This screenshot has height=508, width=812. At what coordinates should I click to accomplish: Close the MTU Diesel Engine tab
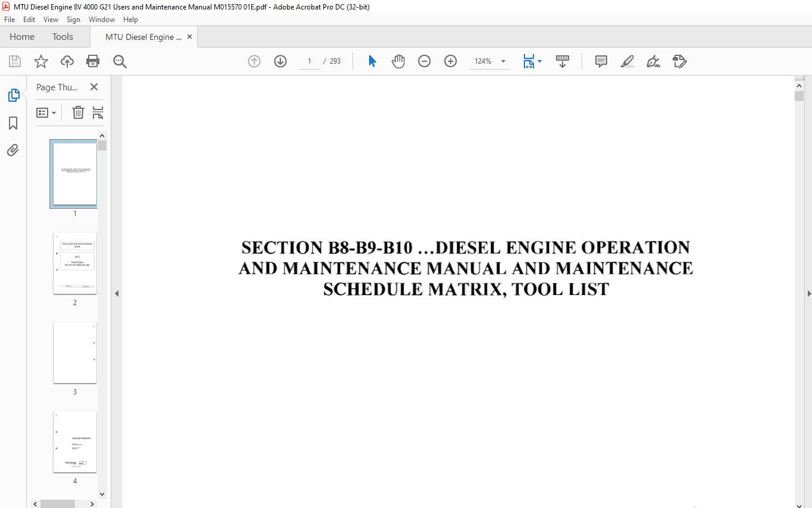[190, 37]
